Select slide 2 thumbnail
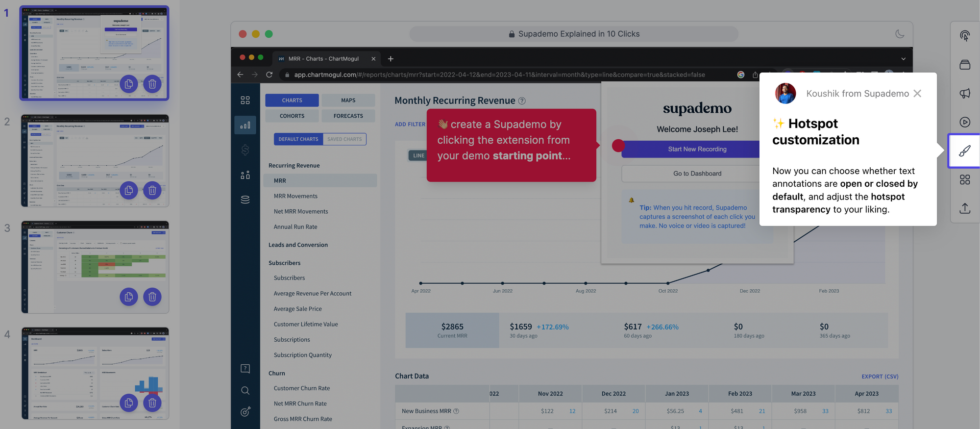 95,161
